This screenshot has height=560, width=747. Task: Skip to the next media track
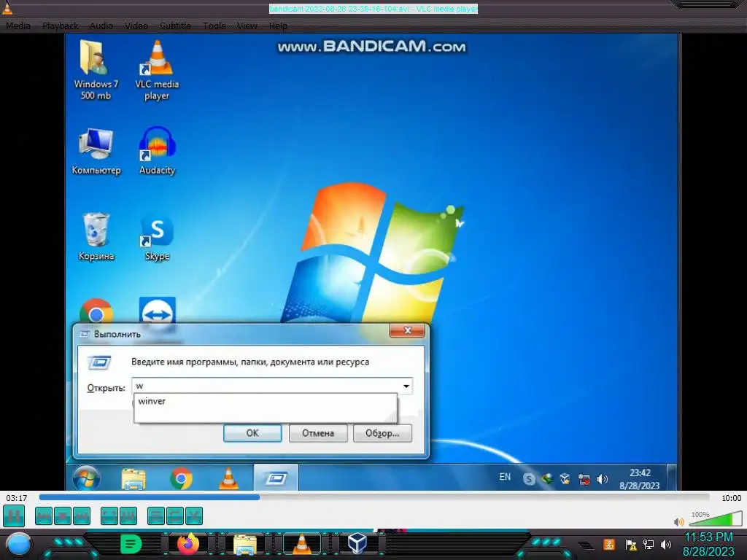tap(82, 516)
